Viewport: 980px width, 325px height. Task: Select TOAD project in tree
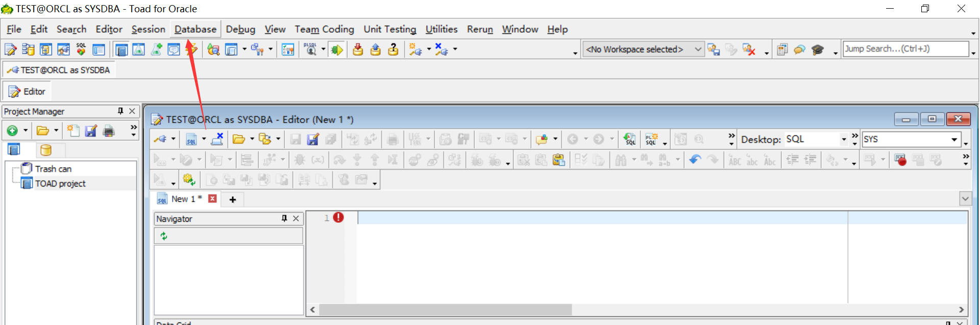point(60,183)
